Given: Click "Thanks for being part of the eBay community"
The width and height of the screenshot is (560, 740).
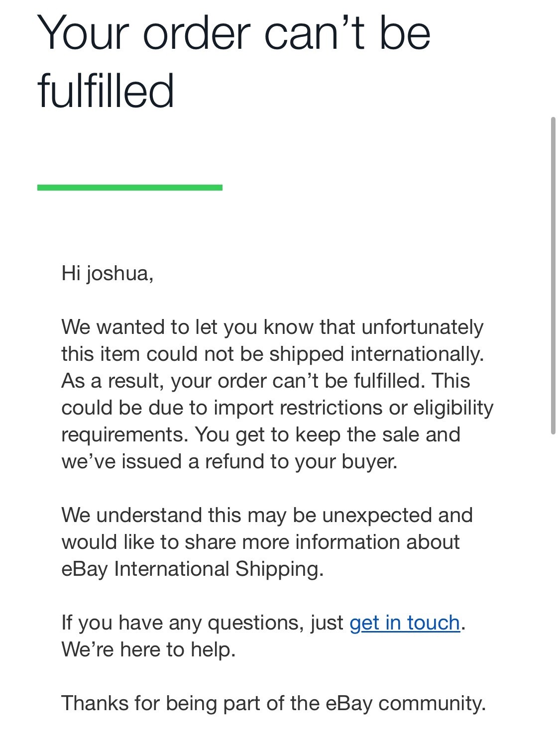Looking at the screenshot, I should coord(273,704).
